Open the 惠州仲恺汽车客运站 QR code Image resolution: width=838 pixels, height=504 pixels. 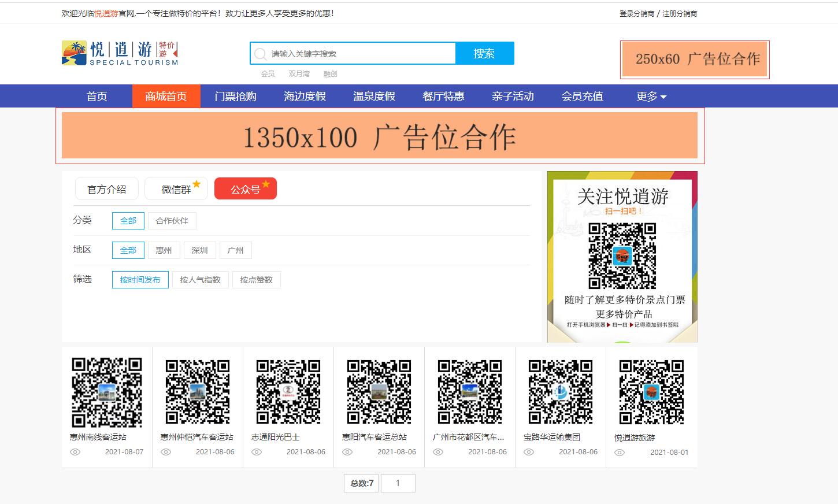(198, 391)
